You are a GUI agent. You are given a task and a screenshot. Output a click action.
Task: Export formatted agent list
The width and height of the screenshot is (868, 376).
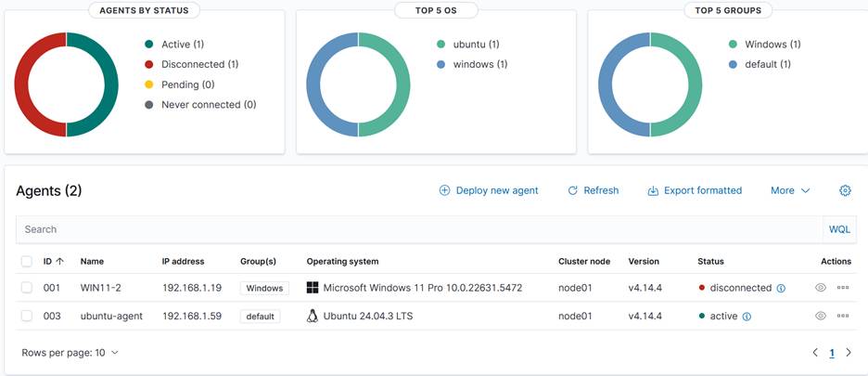tap(695, 190)
